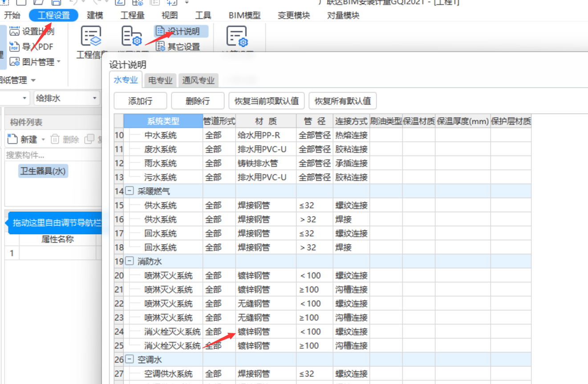Click the 保温材质 column header

click(x=419, y=121)
